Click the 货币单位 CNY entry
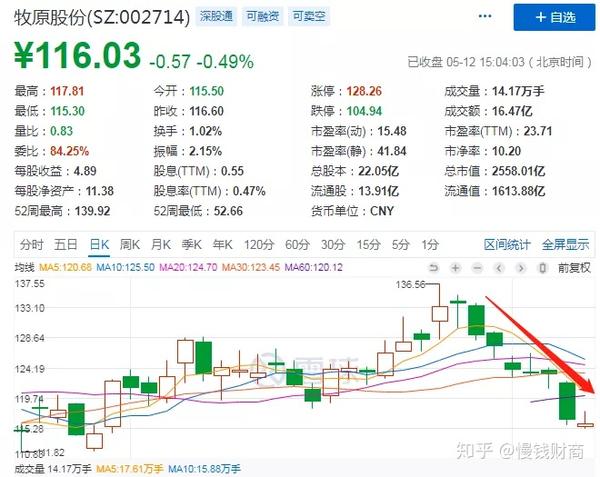The width and height of the screenshot is (600, 477). (x=352, y=211)
